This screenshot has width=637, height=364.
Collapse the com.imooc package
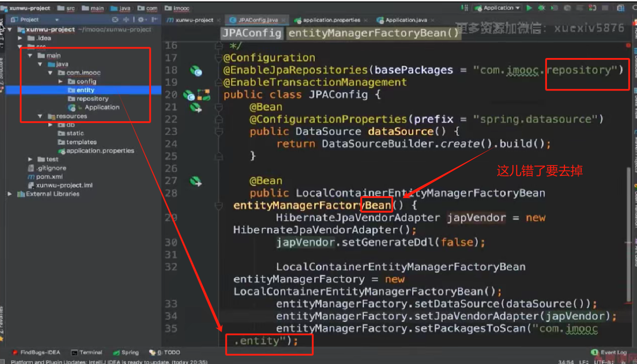pos(50,73)
